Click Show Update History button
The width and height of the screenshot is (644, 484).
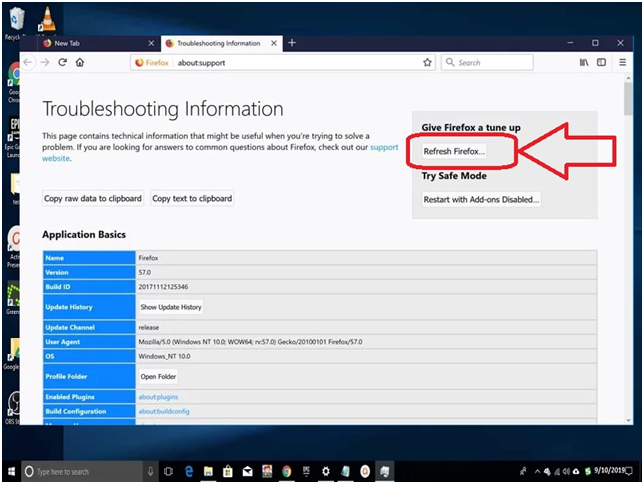point(171,307)
